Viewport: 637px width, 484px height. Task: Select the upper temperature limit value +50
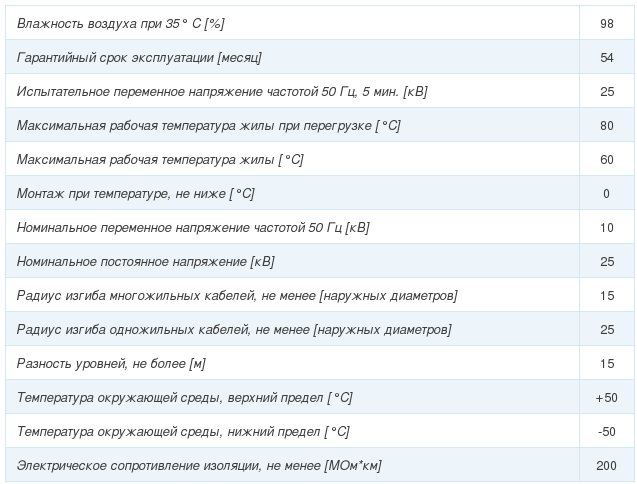(606, 397)
